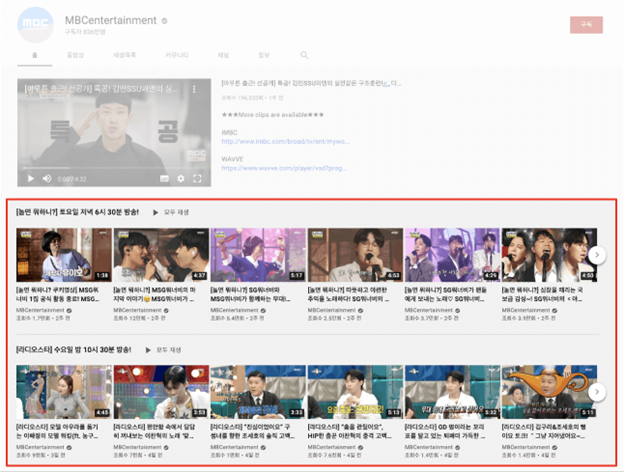Screen dimensions: 624x472
Task: Open the 3:53 duration 라디오스타 thumbnail
Action: (x=161, y=392)
